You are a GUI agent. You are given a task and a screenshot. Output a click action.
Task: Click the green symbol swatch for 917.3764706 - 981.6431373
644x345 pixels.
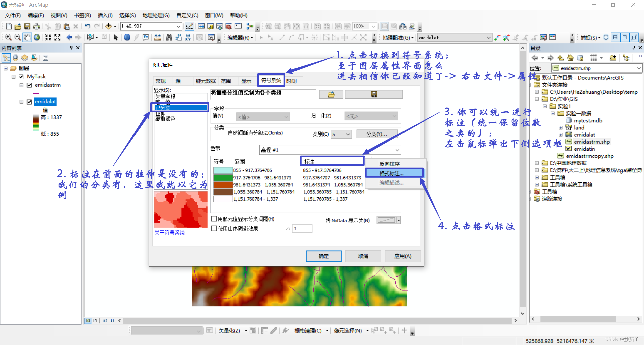click(223, 178)
